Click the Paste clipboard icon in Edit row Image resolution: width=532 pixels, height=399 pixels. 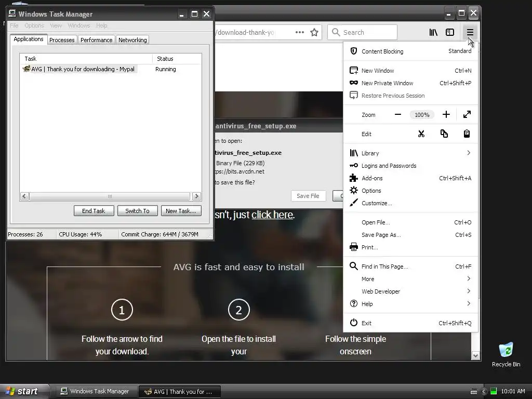[x=467, y=134]
